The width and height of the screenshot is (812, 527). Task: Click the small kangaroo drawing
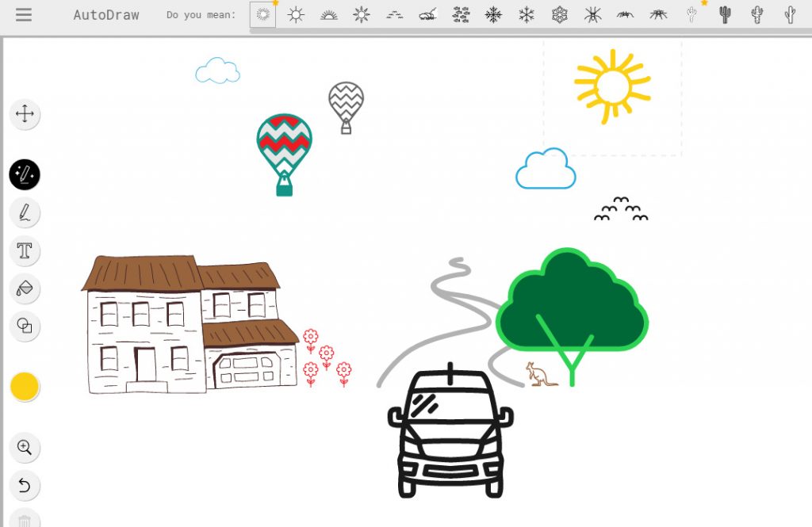(x=541, y=374)
